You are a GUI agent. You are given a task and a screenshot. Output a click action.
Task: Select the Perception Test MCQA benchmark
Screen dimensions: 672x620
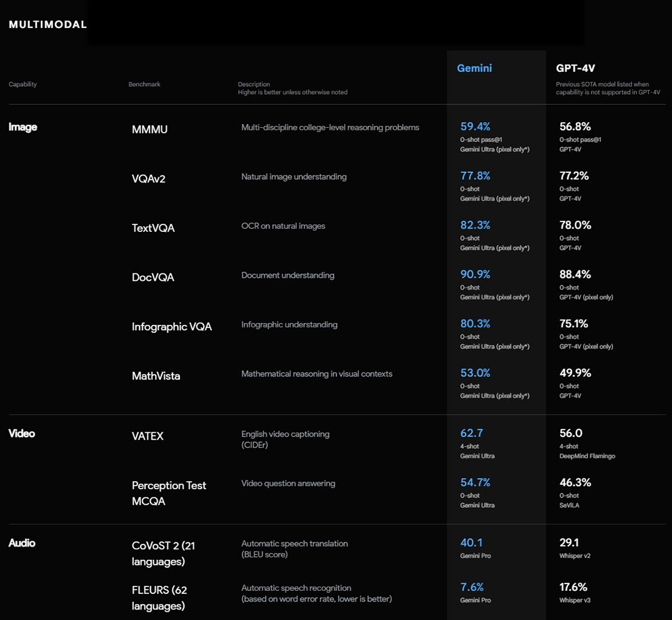[x=169, y=493]
